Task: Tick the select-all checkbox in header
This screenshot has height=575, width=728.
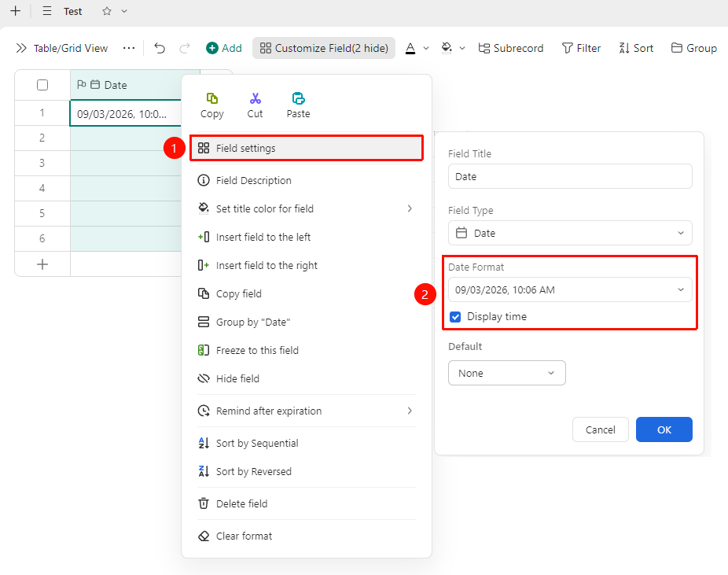Action: (x=42, y=85)
